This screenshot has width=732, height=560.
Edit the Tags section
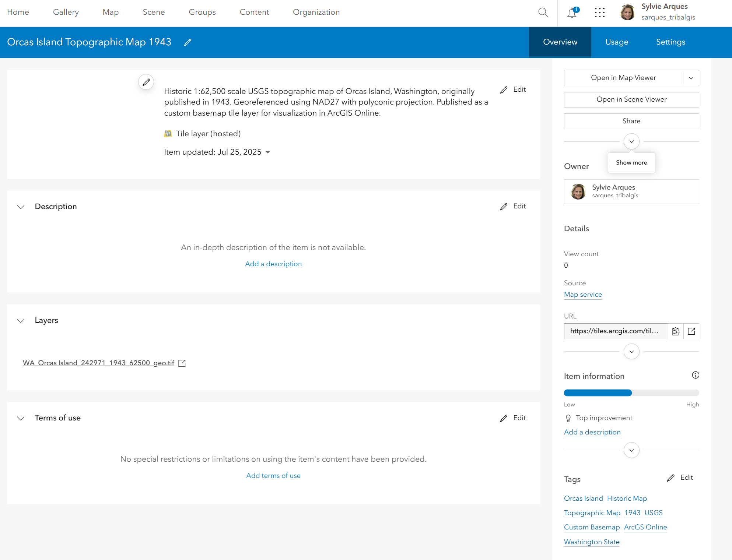pos(680,478)
